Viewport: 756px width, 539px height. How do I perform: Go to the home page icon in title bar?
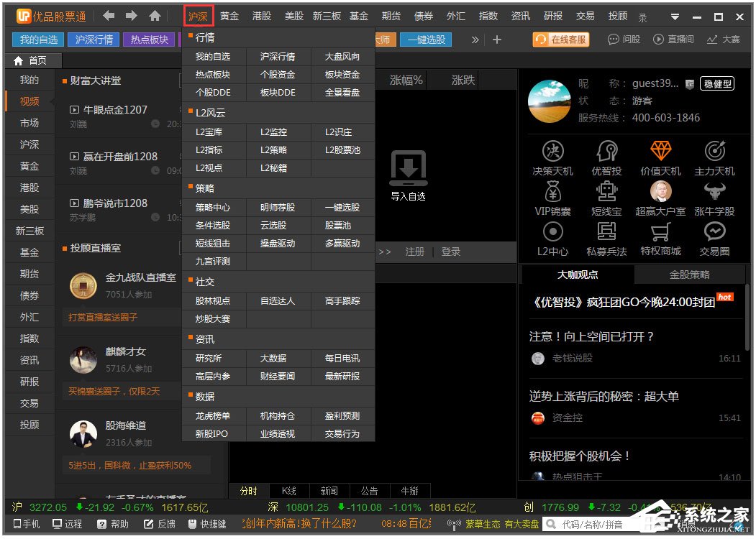click(155, 16)
